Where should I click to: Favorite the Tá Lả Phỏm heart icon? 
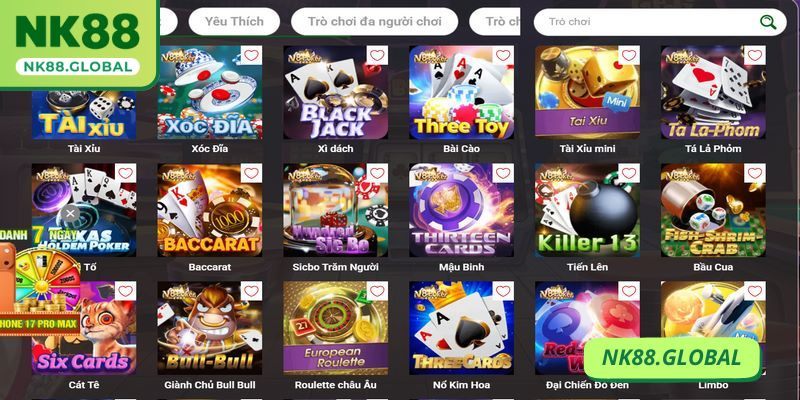[x=755, y=55]
